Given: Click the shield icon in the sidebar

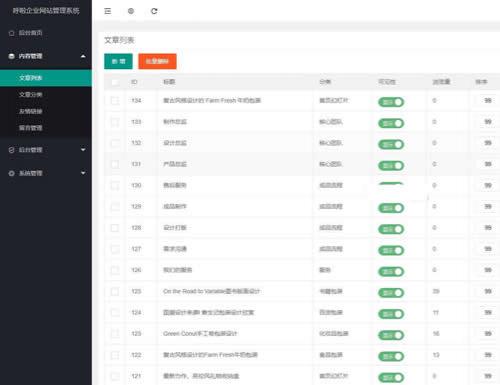Looking at the screenshot, I should [12, 150].
